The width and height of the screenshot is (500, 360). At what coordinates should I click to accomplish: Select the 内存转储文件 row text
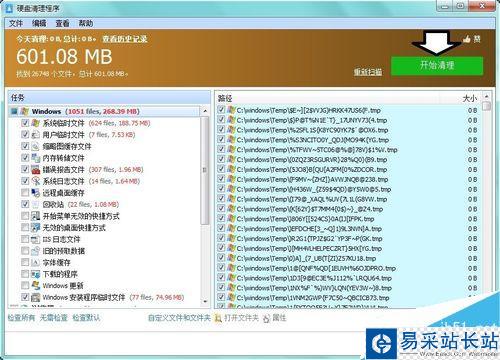[63, 158]
